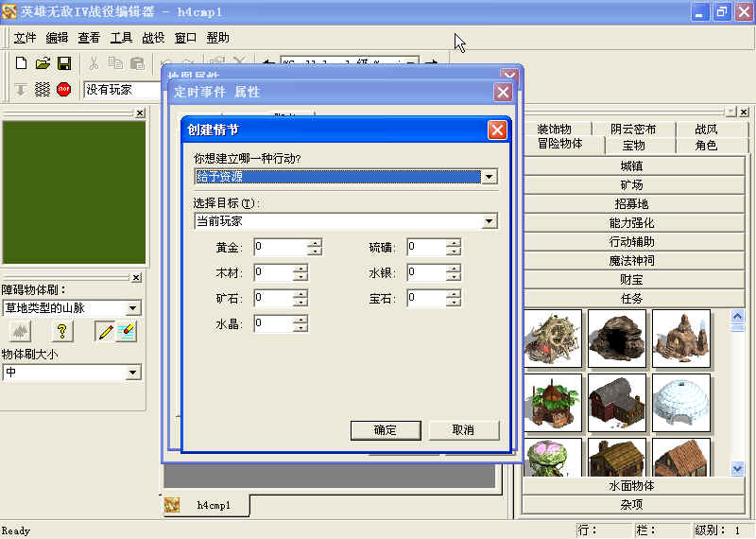Select the pencil draw tool
Image resolution: width=756 pixels, height=539 pixels.
pyautogui.click(x=105, y=331)
